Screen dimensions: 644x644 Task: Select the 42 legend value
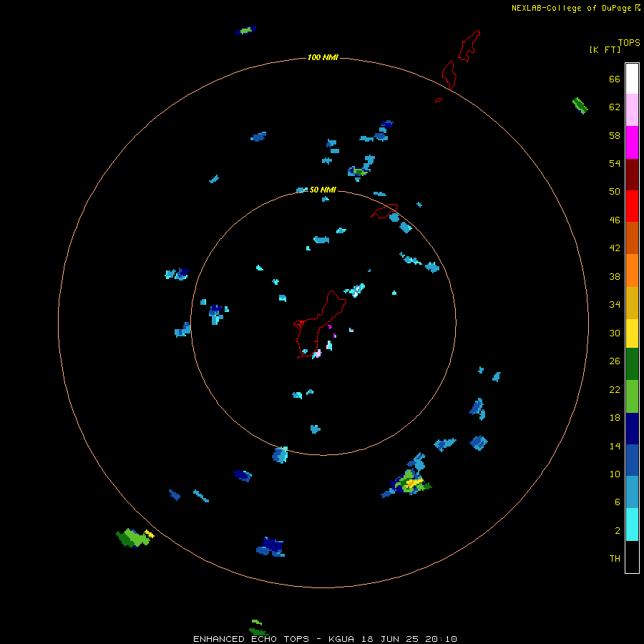pos(615,248)
